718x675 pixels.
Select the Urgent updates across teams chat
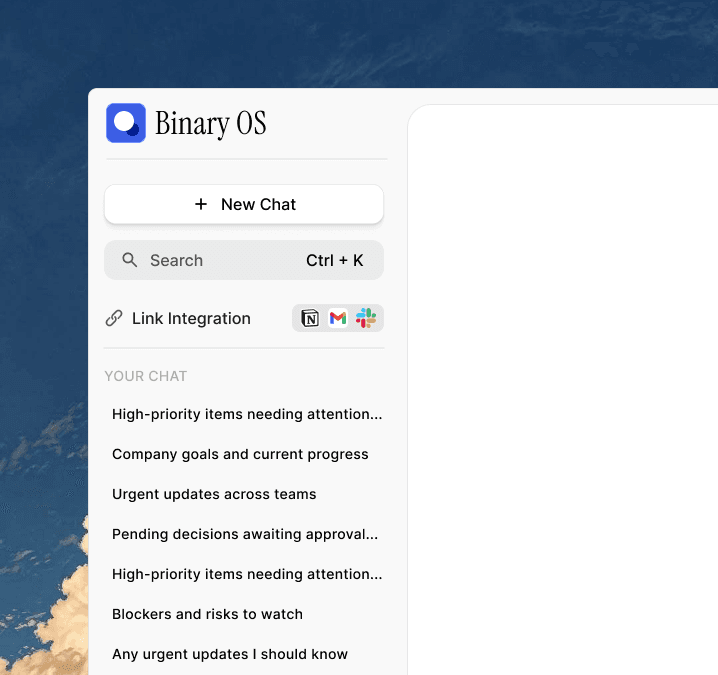[214, 494]
